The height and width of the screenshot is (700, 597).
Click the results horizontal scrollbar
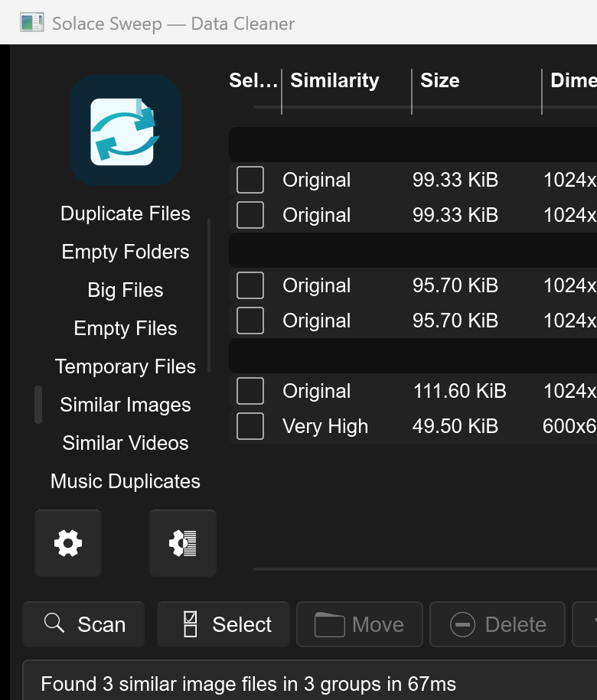pyautogui.click(x=425, y=569)
